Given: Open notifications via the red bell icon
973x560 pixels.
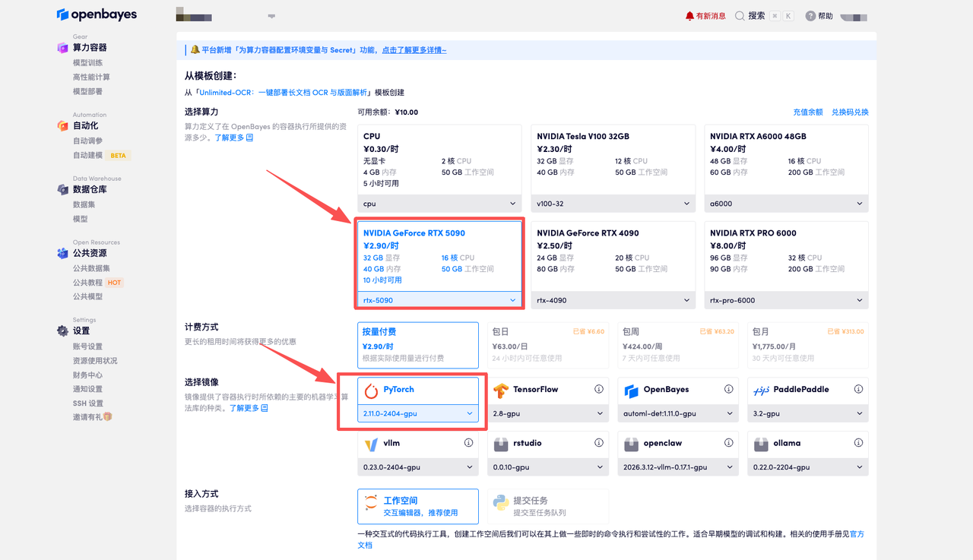Looking at the screenshot, I should pyautogui.click(x=689, y=16).
